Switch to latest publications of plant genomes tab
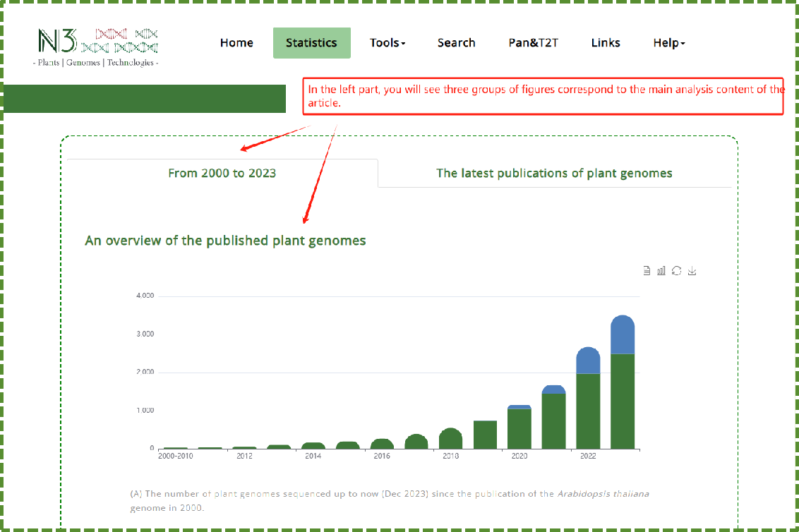This screenshot has width=799, height=532. tap(554, 173)
